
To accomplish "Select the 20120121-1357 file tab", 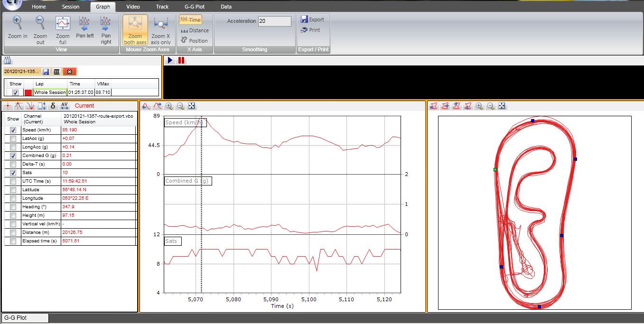I will pyautogui.click(x=21, y=72).
